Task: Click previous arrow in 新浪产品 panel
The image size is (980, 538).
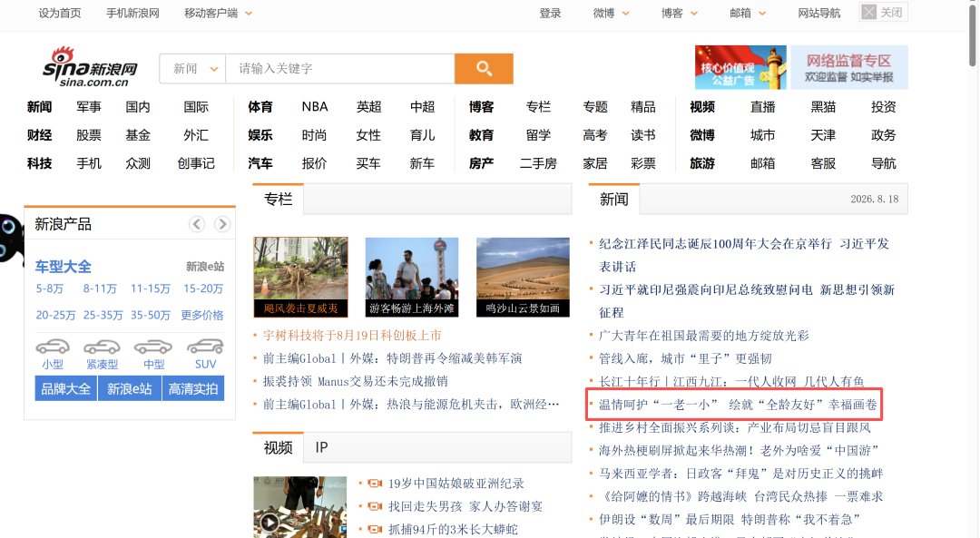Action: (197, 224)
